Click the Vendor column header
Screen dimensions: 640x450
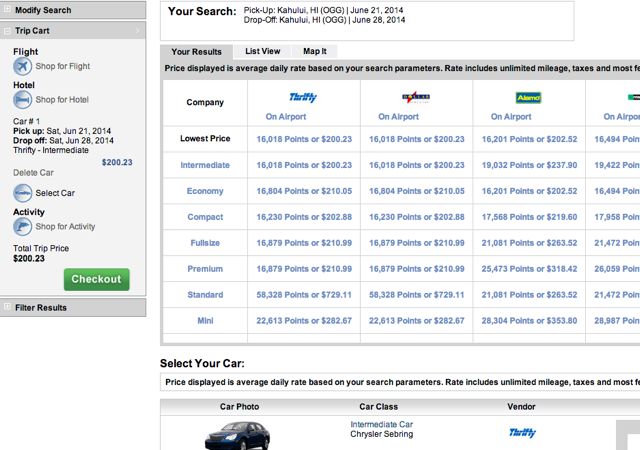(521, 407)
